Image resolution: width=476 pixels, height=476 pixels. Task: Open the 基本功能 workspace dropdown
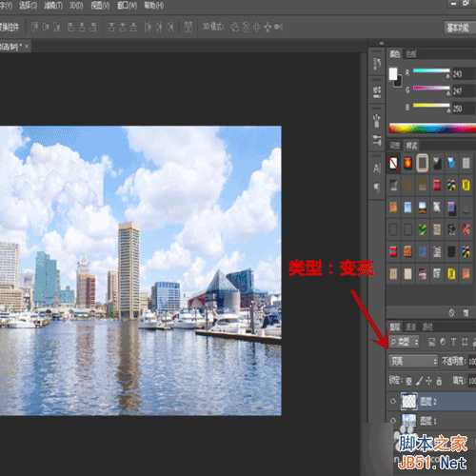coord(458,28)
